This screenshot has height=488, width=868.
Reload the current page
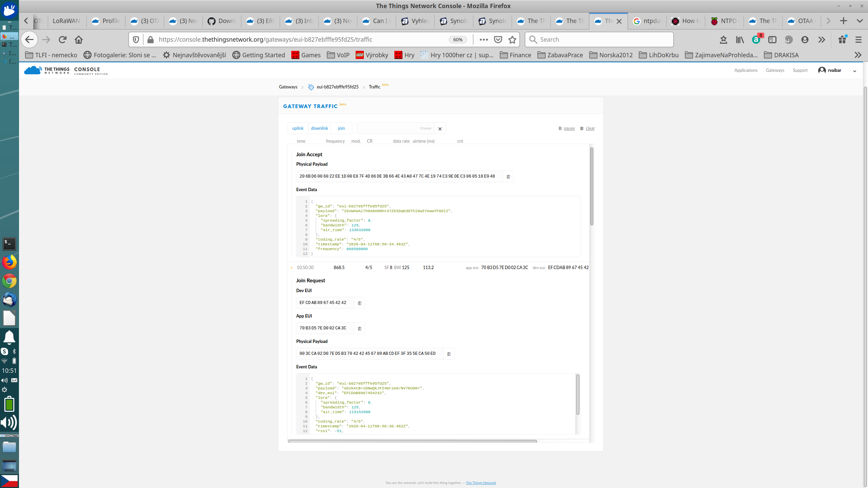(x=62, y=40)
